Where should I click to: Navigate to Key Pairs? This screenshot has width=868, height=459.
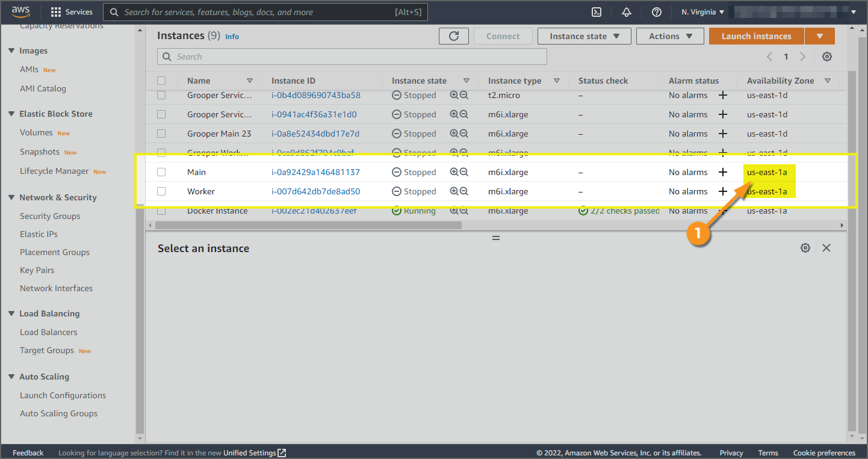(37, 270)
